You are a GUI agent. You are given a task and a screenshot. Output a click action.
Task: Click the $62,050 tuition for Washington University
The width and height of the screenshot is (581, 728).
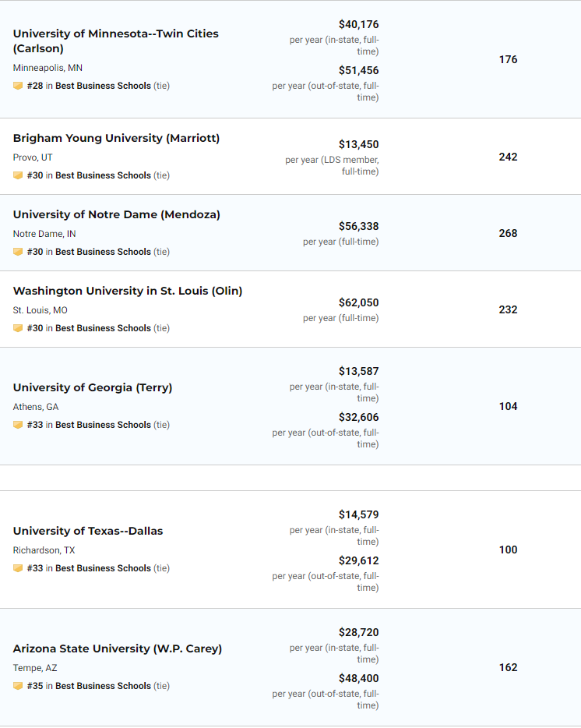coord(358,302)
